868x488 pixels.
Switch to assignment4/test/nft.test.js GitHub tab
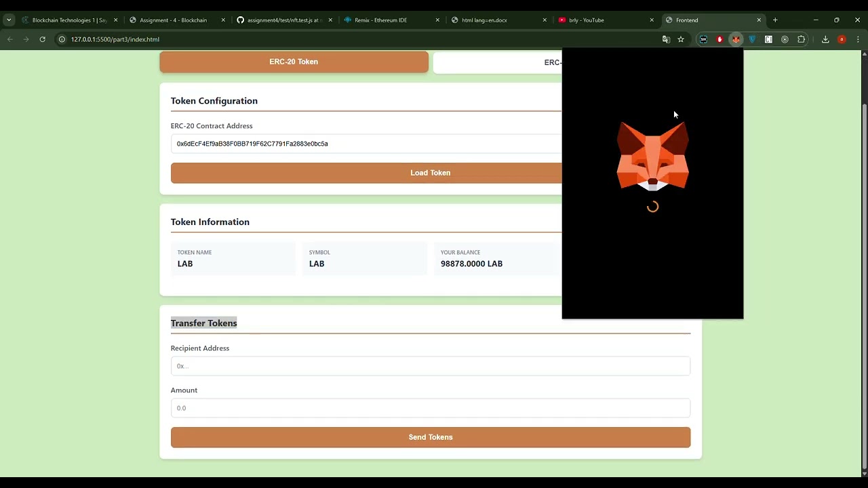(x=283, y=20)
